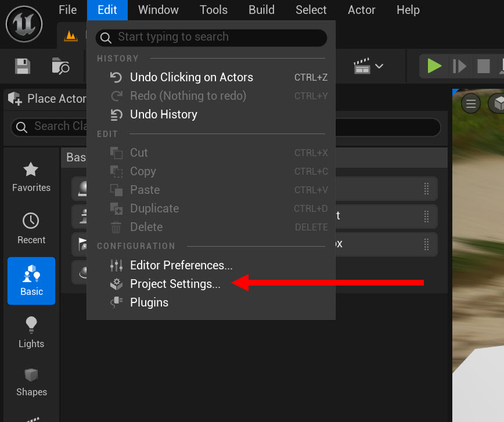Open the Window menu

159,10
